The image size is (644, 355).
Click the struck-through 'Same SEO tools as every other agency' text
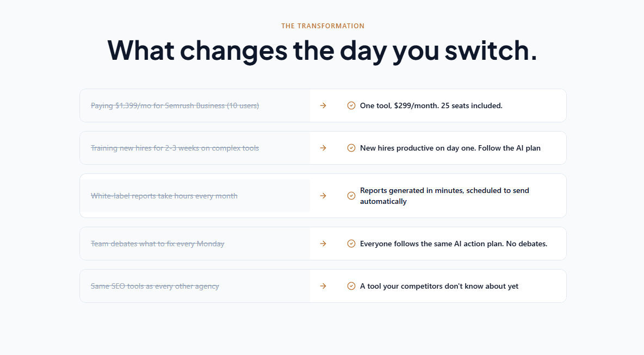pyautogui.click(x=155, y=286)
